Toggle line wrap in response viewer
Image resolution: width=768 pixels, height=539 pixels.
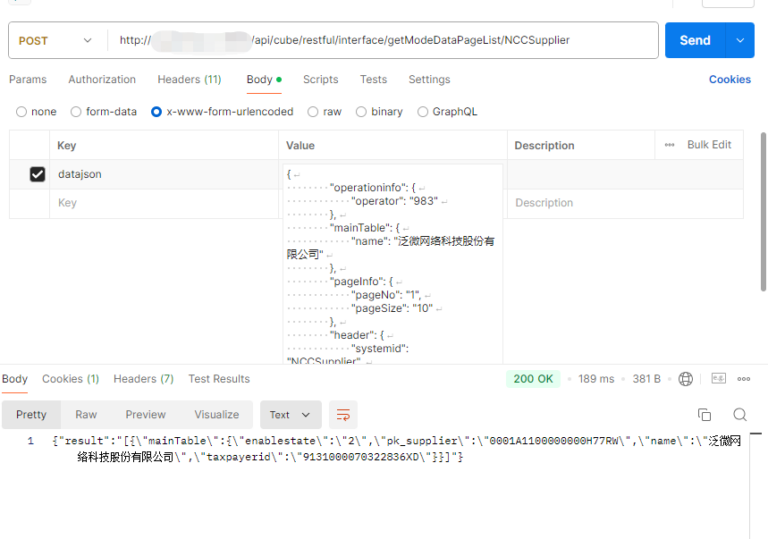click(343, 414)
